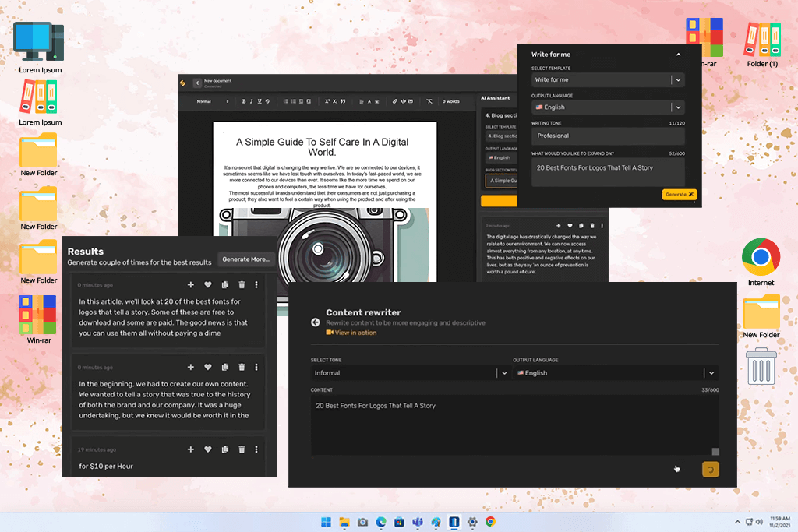Favorite the second result with the heart icon
Image resolution: width=798 pixels, height=532 pixels.
[x=208, y=367]
